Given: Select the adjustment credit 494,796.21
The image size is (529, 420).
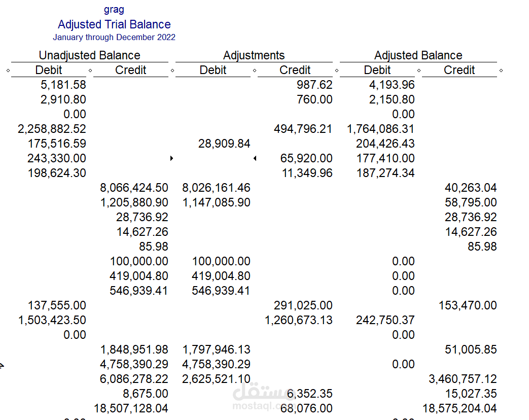Looking at the screenshot, I should (x=303, y=129).
